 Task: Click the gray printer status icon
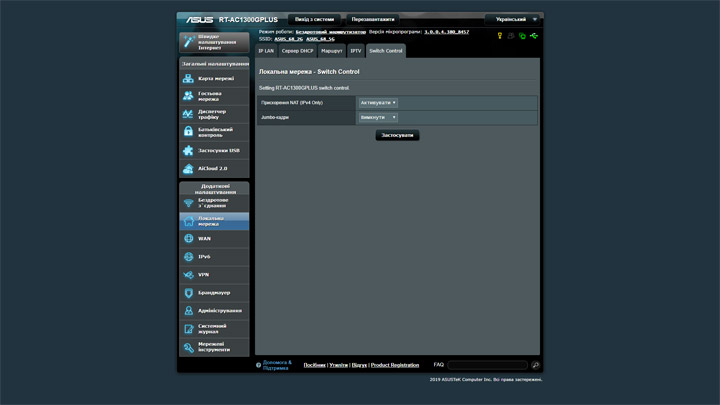[x=511, y=36]
